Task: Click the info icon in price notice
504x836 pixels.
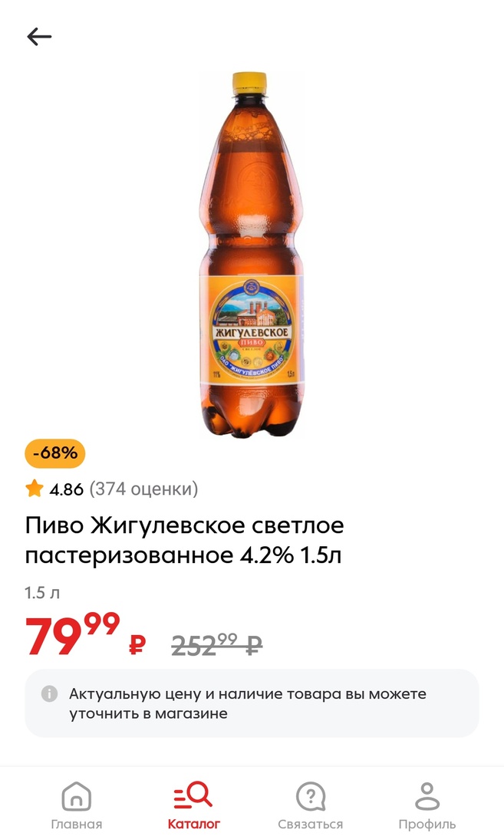Action: [50, 693]
